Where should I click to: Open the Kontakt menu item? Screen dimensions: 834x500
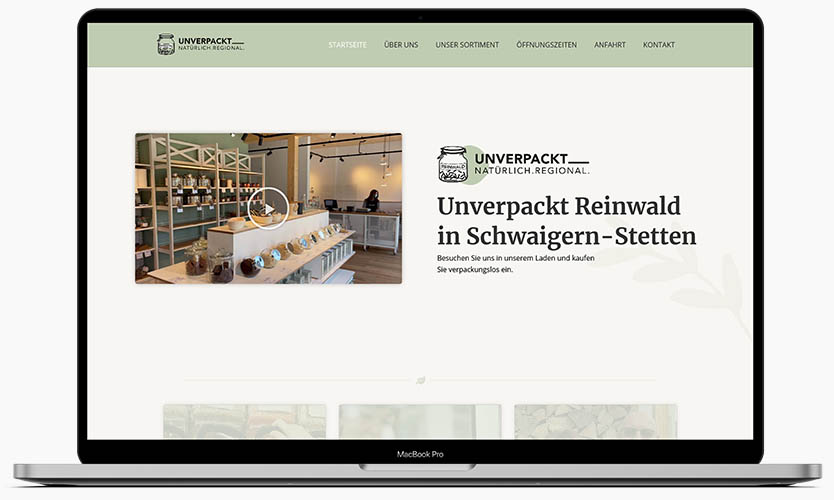658,45
